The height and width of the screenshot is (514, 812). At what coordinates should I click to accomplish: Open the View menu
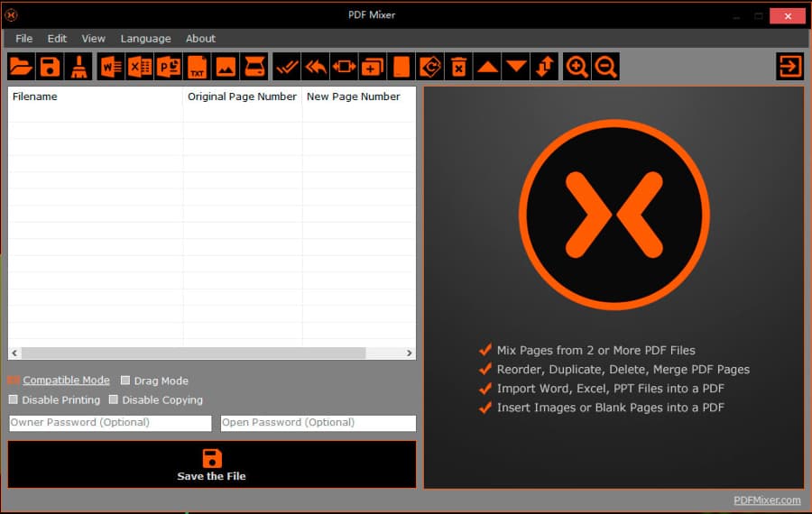click(93, 38)
